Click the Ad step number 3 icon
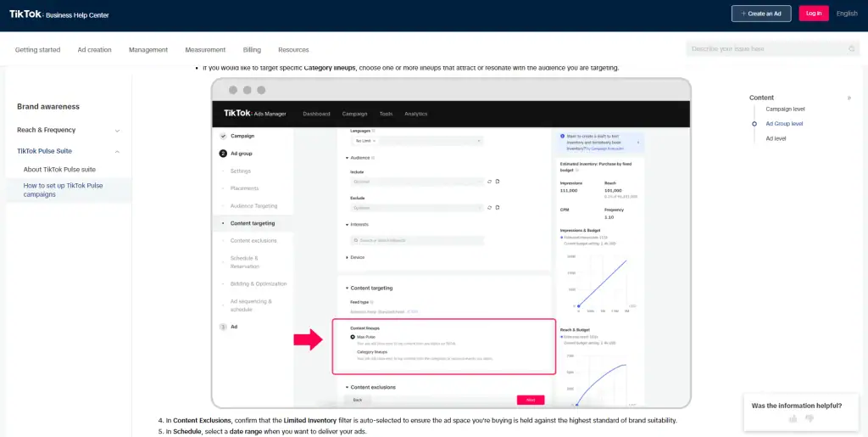 click(223, 327)
